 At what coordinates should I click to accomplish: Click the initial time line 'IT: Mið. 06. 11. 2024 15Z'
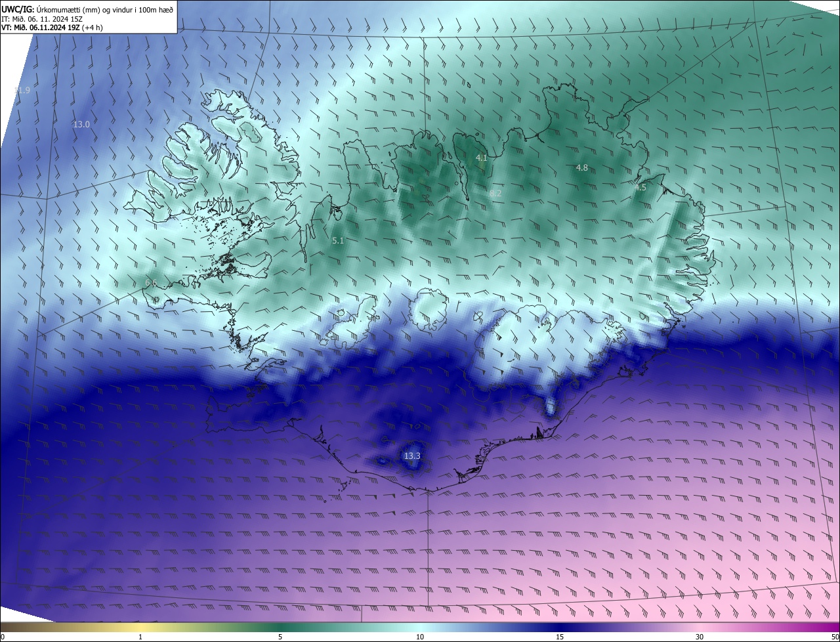point(41,19)
